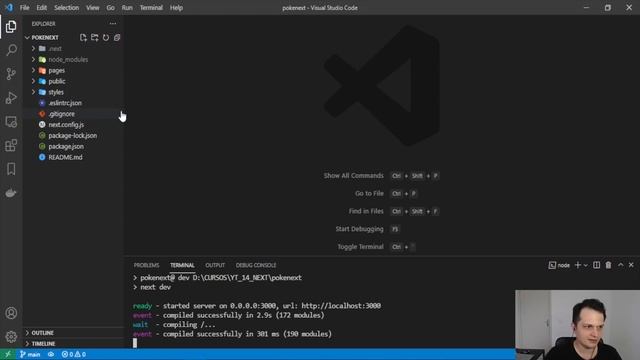This screenshot has height=360, width=640.
Task: Expand the pages folder
Action: 33,70
